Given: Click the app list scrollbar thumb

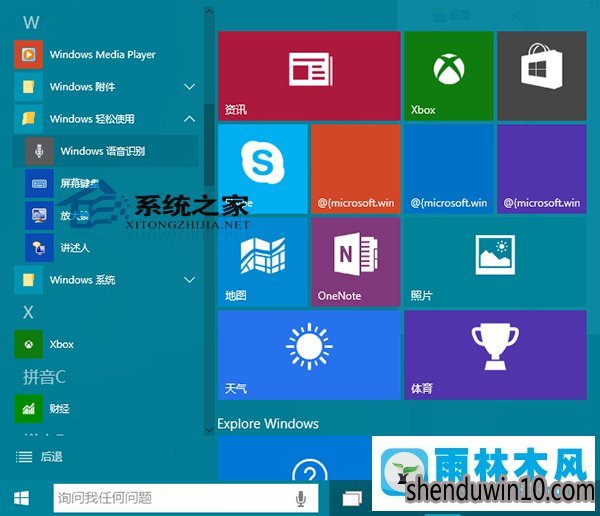Looking at the screenshot, I should [209, 145].
